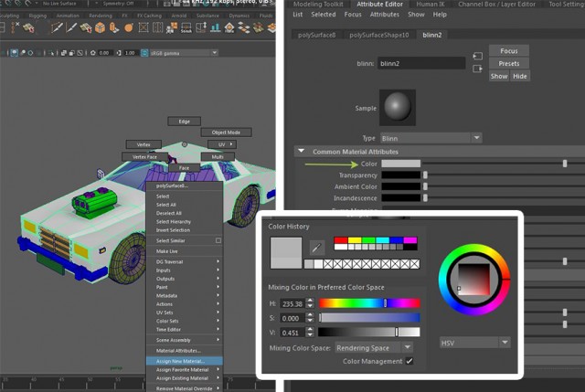Select the orange polygon cube shelf icon
This screenshot has width=585, height=392.
[x=98, y=27]
